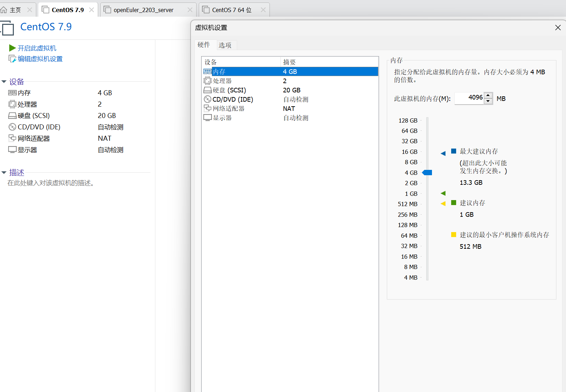
Task: Collapse the 描述 section in left panel
Action: pyautogui.click(x=4, y=173)
